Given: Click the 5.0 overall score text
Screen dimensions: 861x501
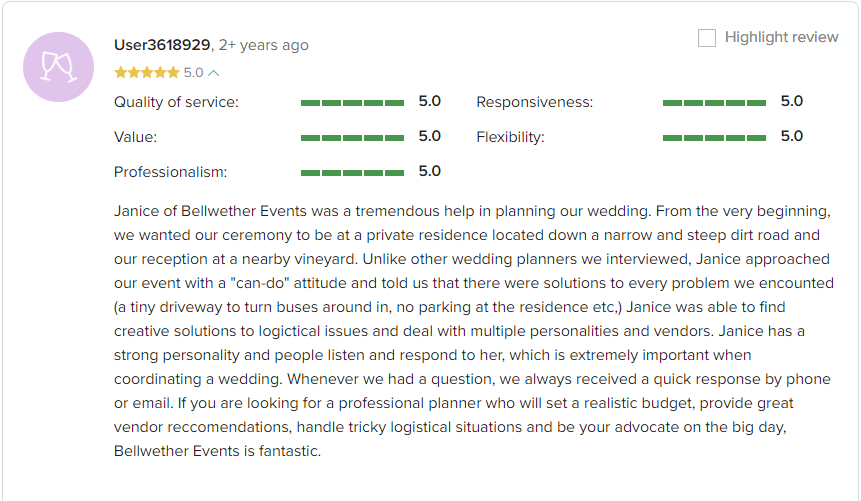Looking at the screenshot, I should [x=193, y=73].
